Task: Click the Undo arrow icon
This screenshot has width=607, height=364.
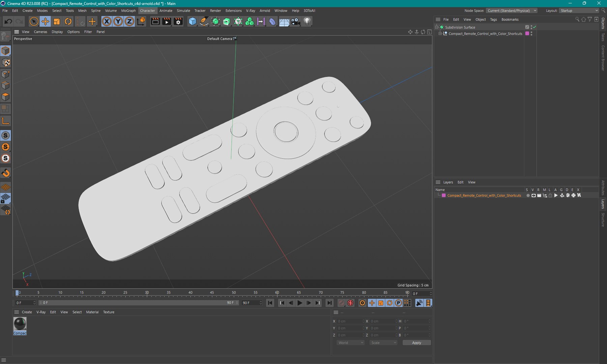Action: pyautogui.click(x=8, y=22)
